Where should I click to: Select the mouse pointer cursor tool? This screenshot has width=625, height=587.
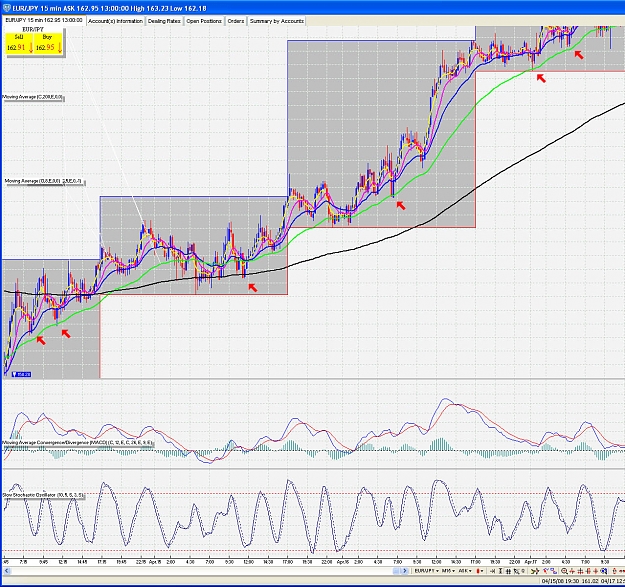coord(516,571)
